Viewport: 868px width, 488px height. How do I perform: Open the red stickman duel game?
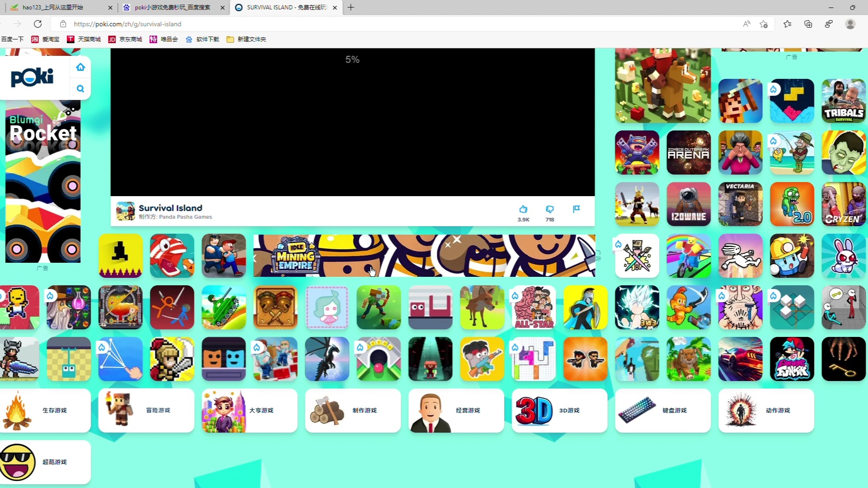click(172, 307)
